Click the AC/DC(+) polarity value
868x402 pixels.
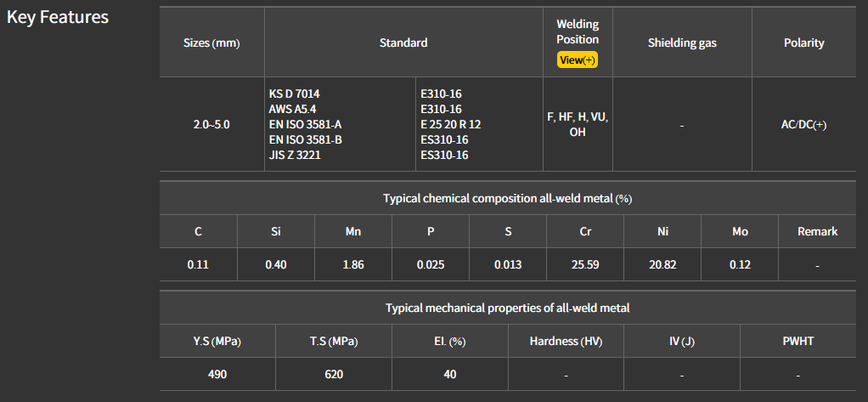tap(803, 124)
